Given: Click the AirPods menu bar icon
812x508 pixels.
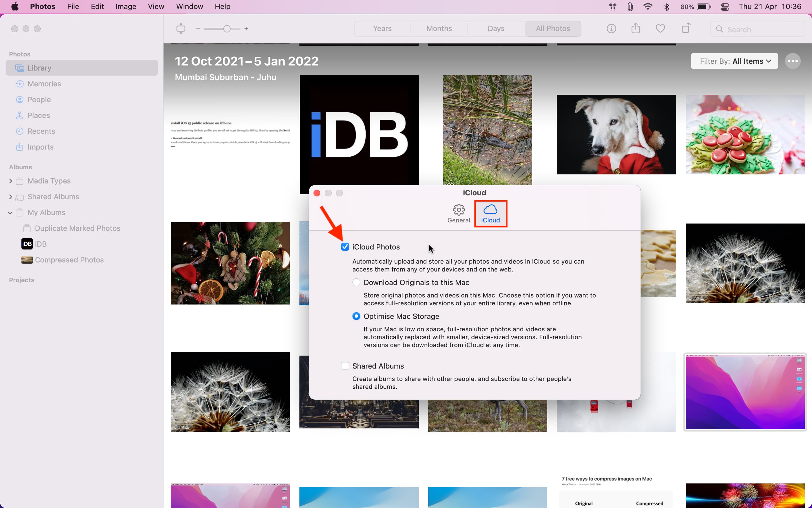Looking at the screenshot, I should click(x=613, y=7).
